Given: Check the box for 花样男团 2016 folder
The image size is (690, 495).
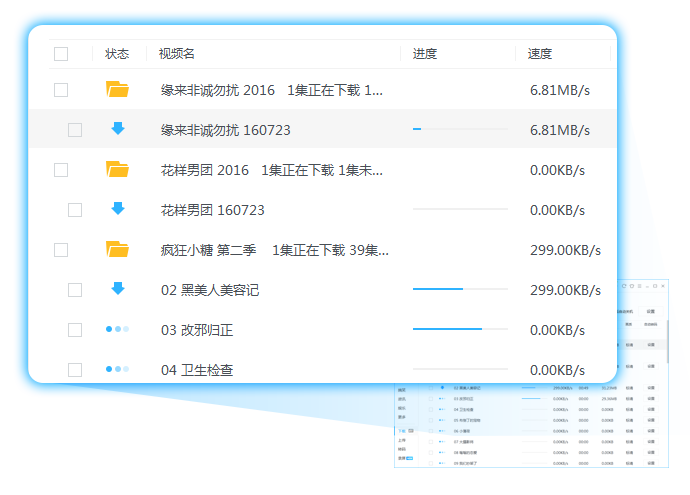Looking at the screenshot, I should point(61,170).
